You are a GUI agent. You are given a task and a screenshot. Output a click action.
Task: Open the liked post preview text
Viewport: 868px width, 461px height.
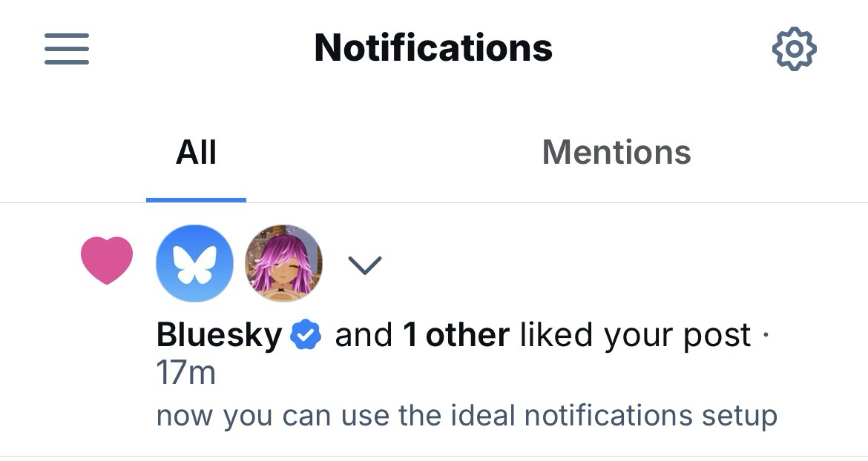point(466,415)
